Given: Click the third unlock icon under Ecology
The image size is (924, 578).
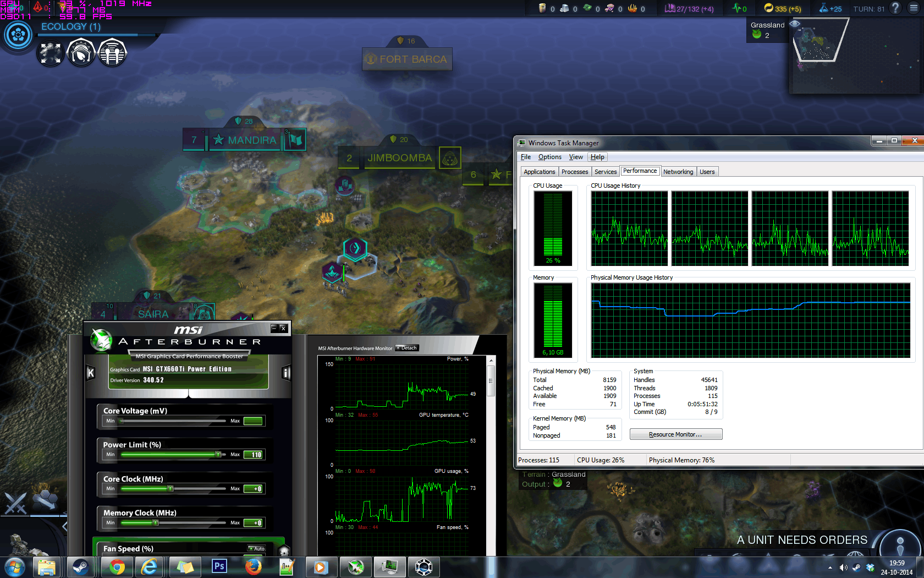Looking at the screenshot, I should pos(112,53).
